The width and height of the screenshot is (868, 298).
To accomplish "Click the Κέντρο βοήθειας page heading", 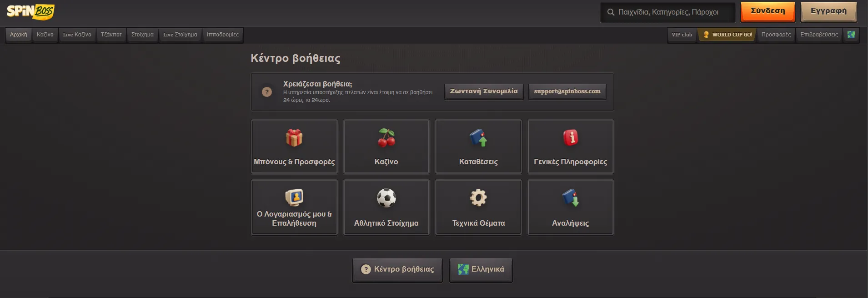I will tap(296, 58).
